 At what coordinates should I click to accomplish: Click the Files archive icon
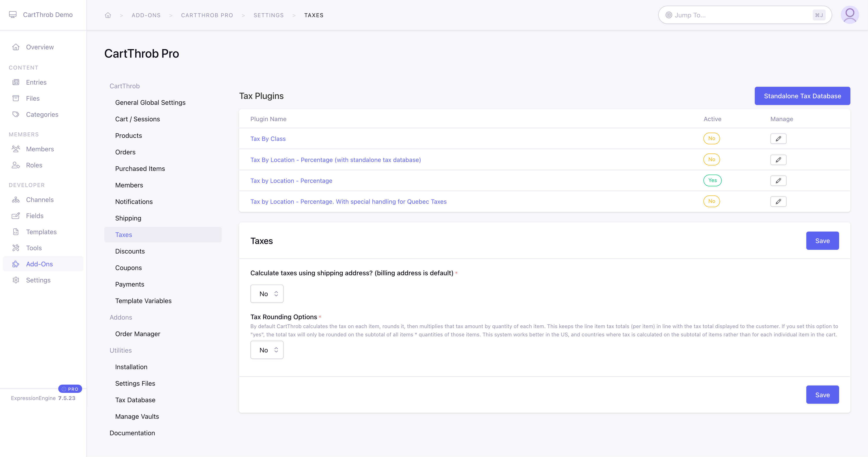pos(16,98)
